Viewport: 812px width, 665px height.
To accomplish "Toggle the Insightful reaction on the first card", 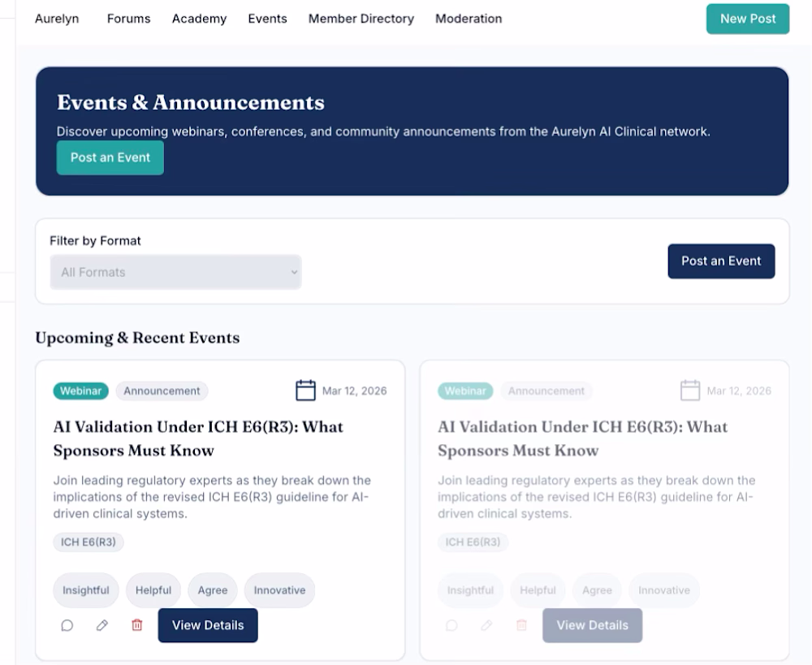I will point(86,590).
